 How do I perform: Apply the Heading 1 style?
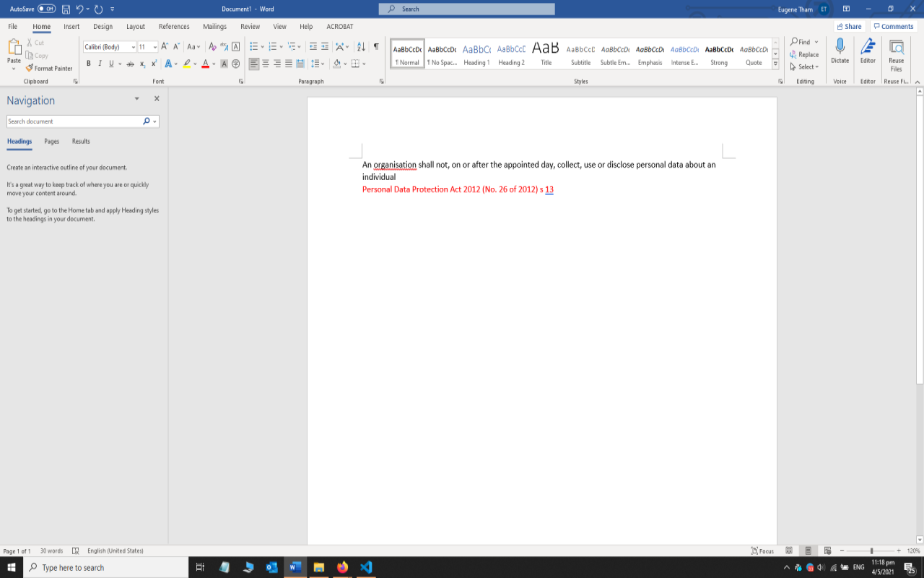pyautogui.click(x=476, y=53)
